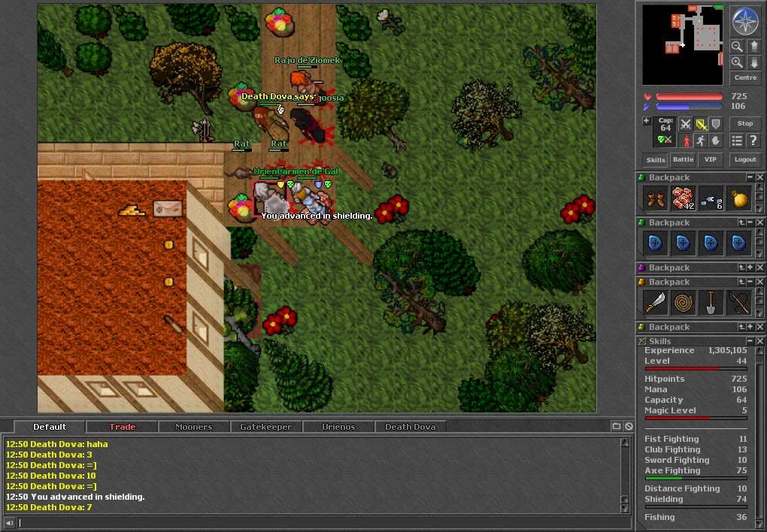Open help with the question mark icon
Viewport: 767px width, 532px height.
coord(753,141)
